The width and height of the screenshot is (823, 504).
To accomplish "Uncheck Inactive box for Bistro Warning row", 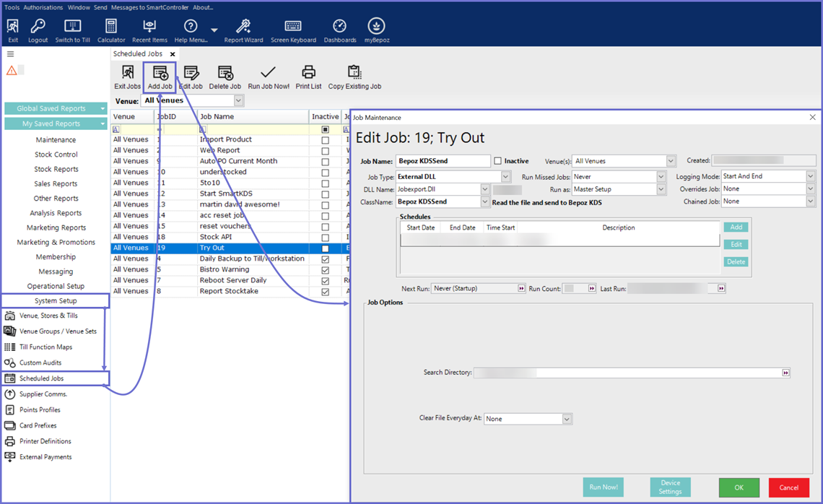I will (x=325, y=270).
